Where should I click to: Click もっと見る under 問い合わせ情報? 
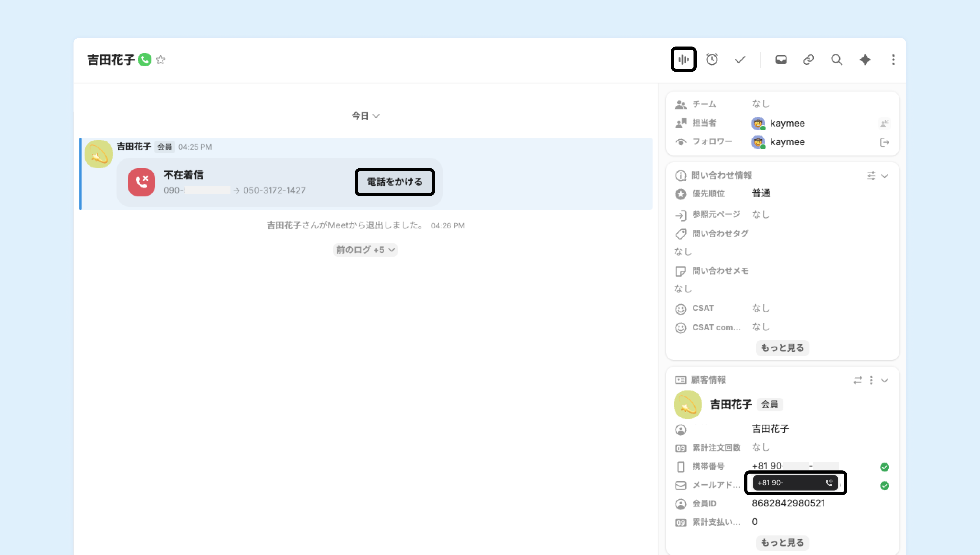pos(782,348)
